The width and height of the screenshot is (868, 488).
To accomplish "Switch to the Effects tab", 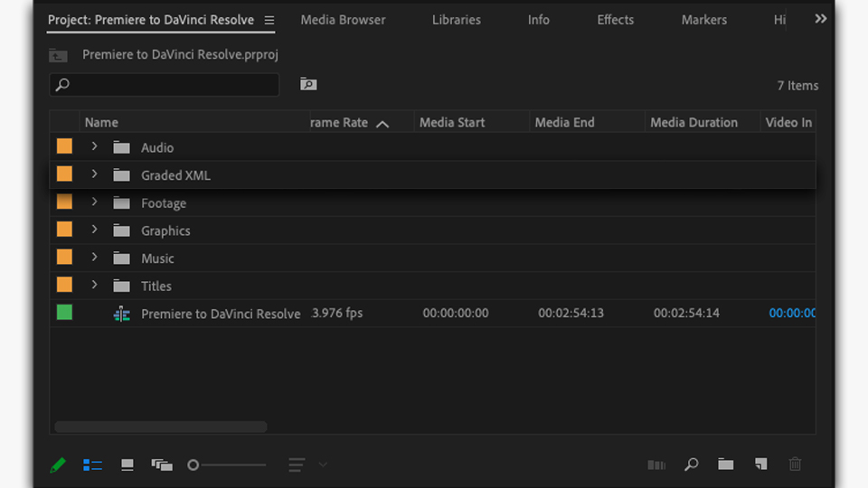I will 615,20.
